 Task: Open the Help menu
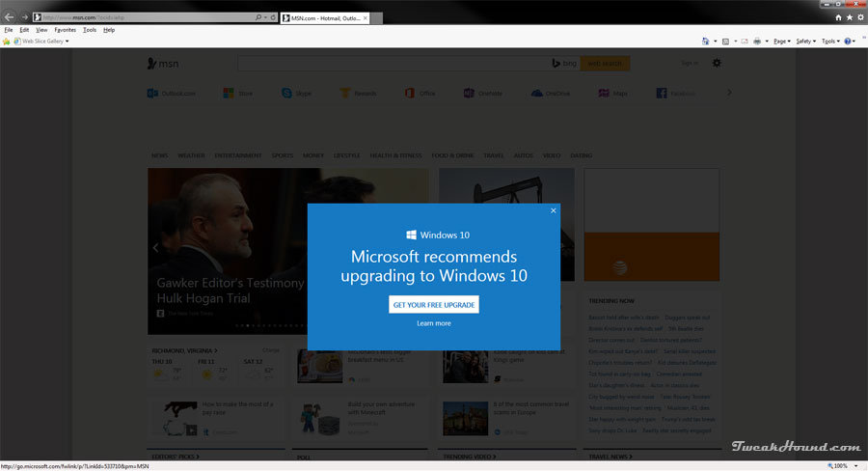109,30
